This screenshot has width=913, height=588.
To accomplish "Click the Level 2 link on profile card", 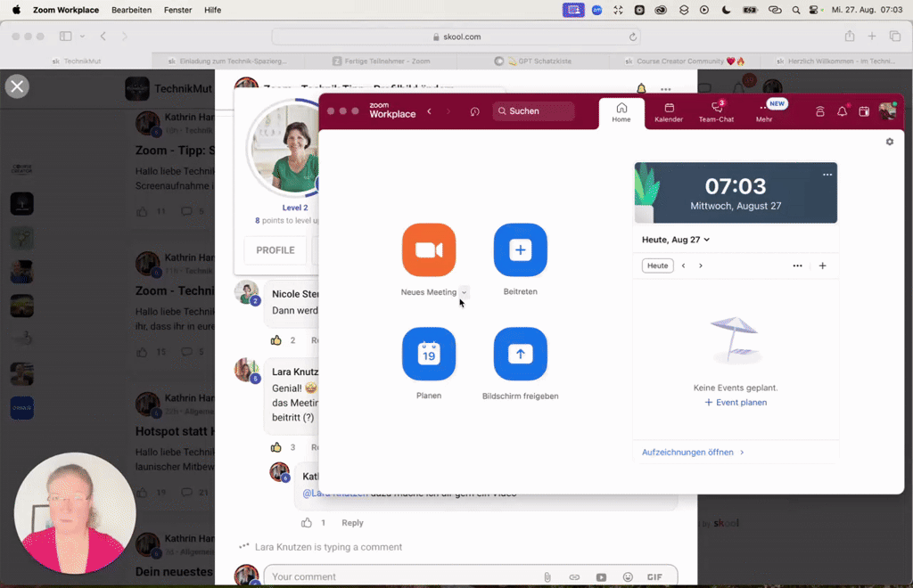I will tap(294, 208).
